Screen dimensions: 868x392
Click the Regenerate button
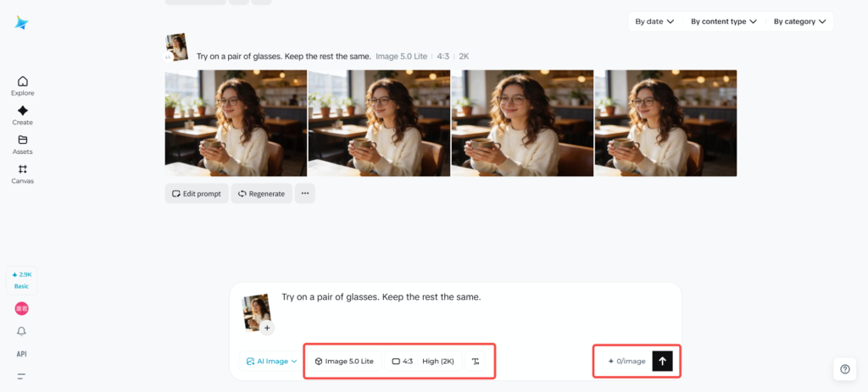click(x=261, y=194)
